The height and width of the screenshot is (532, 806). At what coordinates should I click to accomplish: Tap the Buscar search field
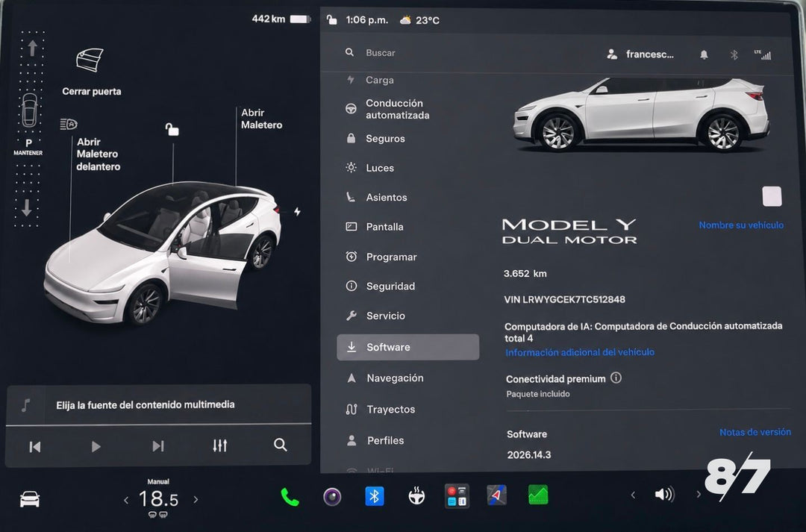click(381, 53)
